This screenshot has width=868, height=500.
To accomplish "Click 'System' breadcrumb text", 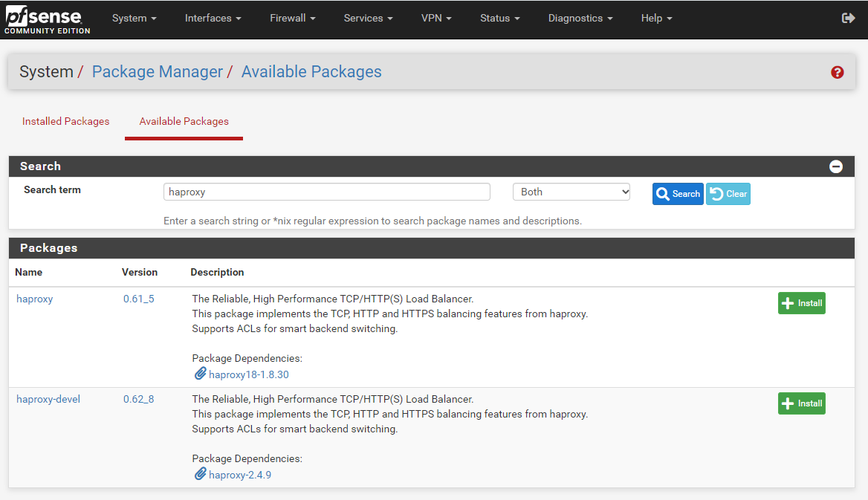I will 46,72.
